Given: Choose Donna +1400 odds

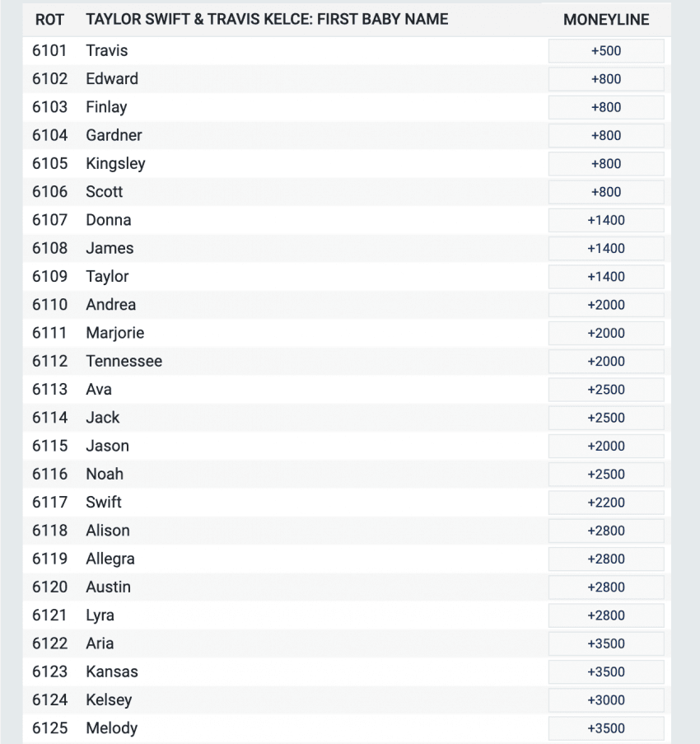Looking at the screenshot, I should 606,220.
